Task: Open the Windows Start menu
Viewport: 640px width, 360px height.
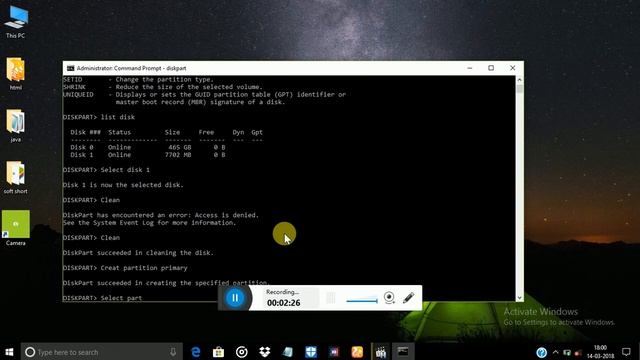Action: pyautogui.click(x=9, y=352)
